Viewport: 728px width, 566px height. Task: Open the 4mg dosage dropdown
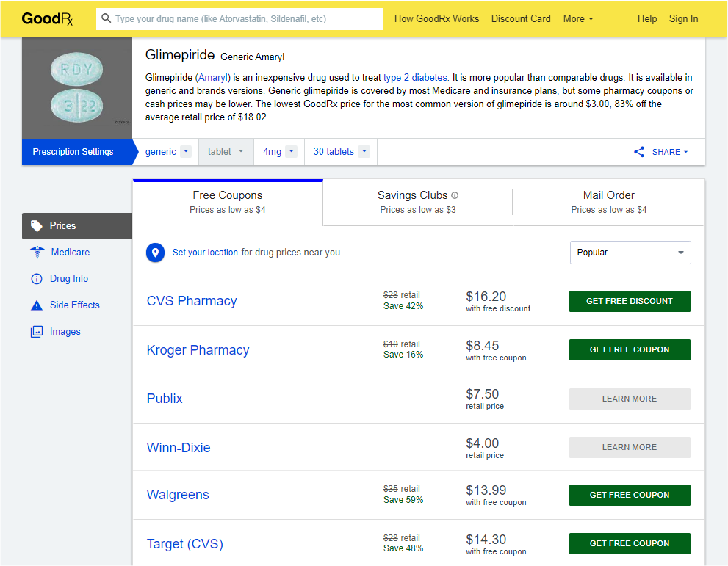[x=279, y=152]
